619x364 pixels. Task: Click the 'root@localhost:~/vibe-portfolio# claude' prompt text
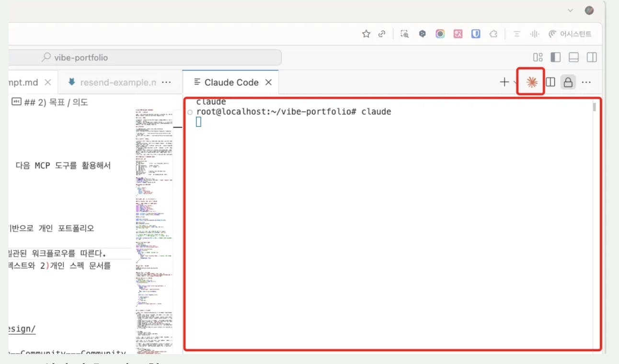[294, 112]
